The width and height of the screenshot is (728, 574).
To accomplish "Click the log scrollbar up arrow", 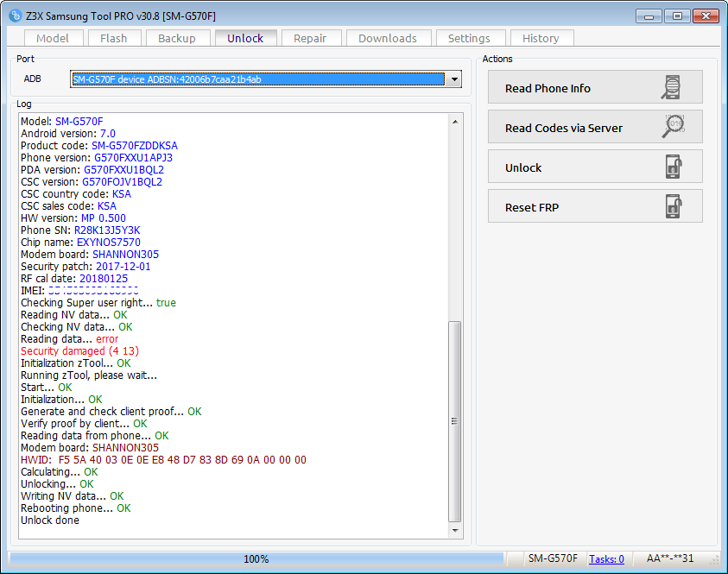I will pos(455,122).
